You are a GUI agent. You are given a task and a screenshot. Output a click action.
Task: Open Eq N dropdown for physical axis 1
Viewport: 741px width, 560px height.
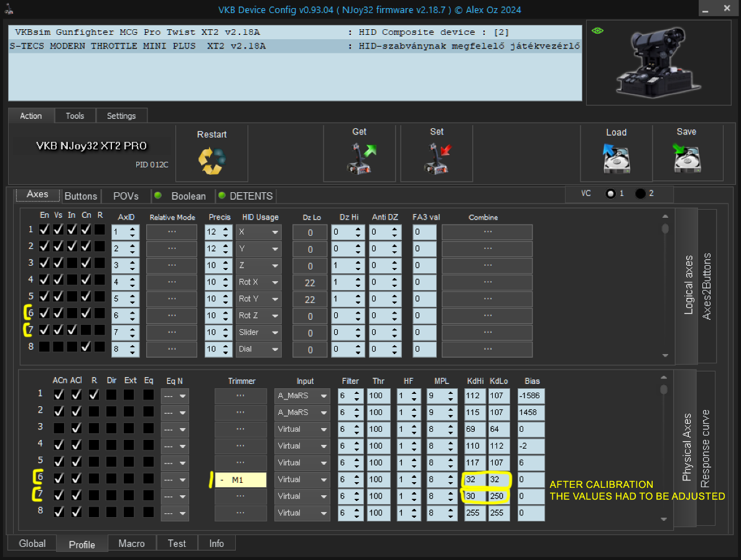pos(175,396)
